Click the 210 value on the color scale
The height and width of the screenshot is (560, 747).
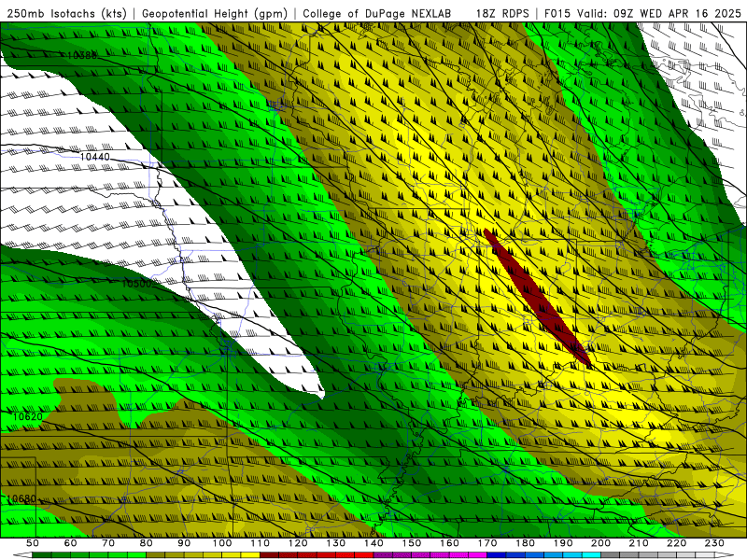(639, 543)
